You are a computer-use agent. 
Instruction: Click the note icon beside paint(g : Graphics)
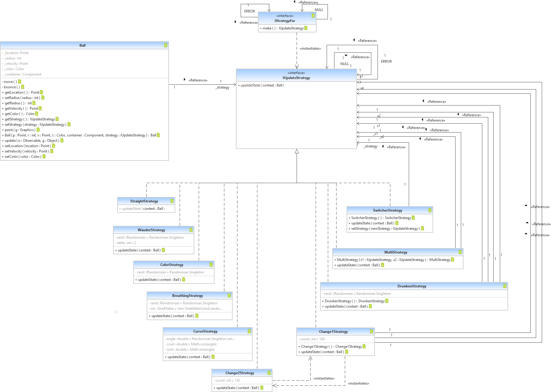click(38, 130)
